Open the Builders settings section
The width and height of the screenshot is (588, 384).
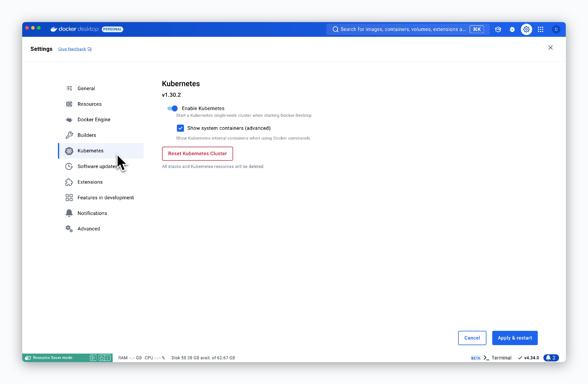coord(101,135)
